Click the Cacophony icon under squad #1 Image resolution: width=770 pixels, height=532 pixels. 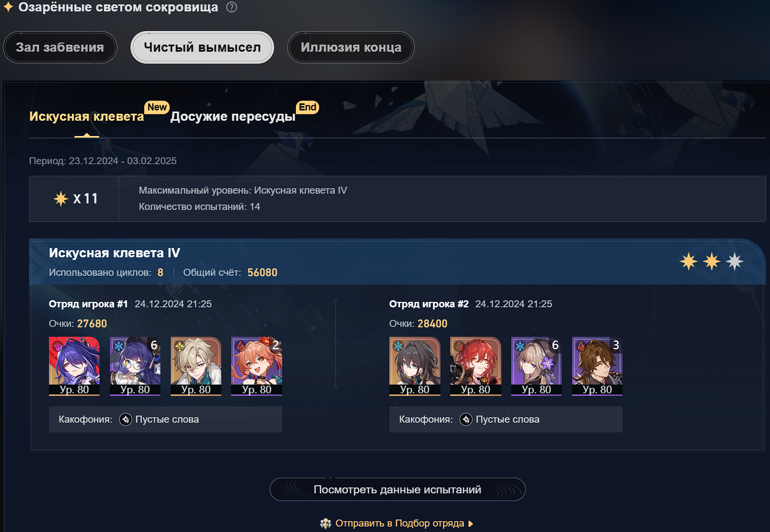(x=126, y=419)
